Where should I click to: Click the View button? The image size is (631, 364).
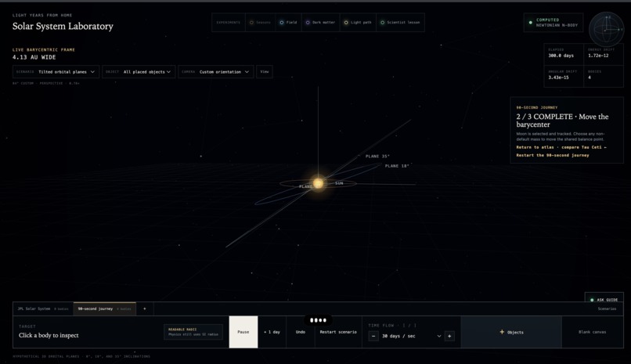(265, 71)
